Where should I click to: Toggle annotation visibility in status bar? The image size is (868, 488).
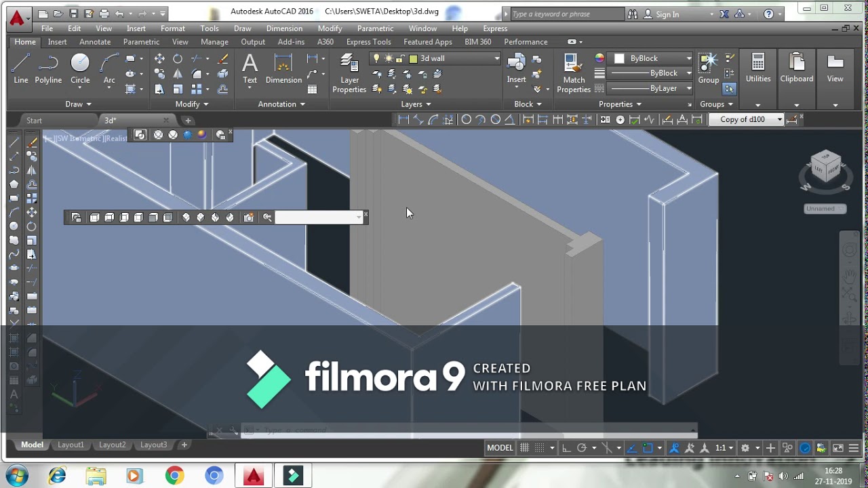pos(674,448)
